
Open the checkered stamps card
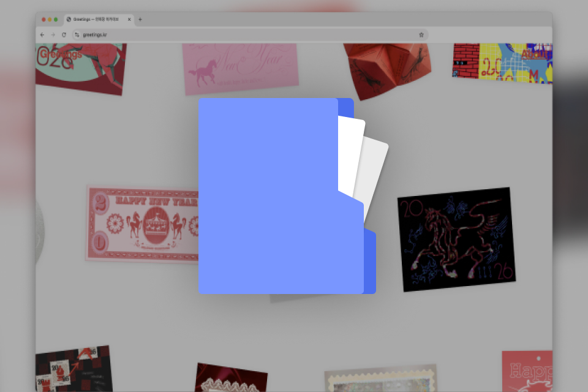click(74, 369)
